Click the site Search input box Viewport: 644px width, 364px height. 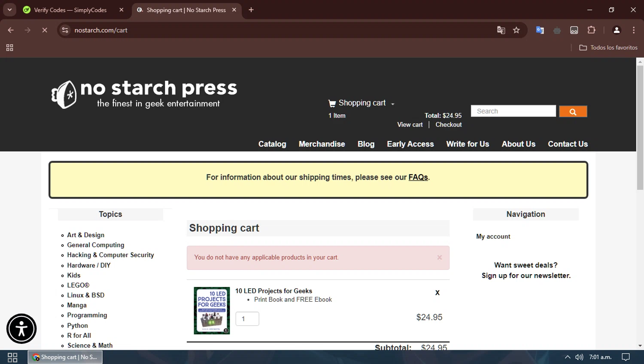[513, 111]
